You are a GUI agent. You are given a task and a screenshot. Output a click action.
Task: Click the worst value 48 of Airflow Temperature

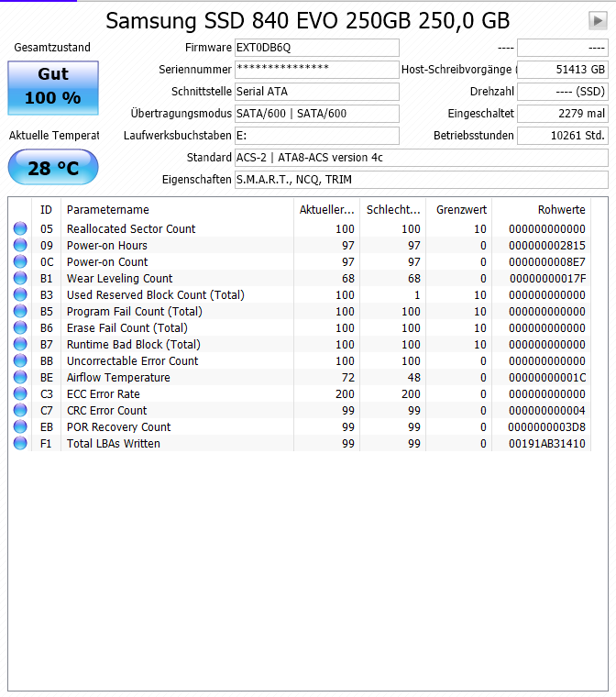pyautogui.click(x=413, y=377)
